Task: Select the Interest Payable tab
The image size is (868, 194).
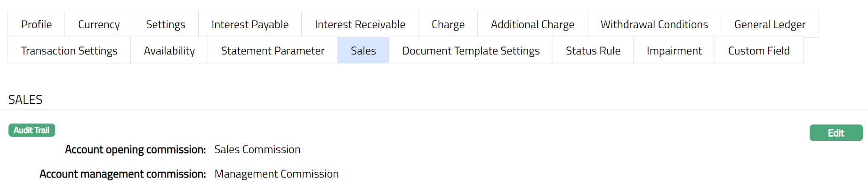Action: pyautogui.click(x=250, y=24)
